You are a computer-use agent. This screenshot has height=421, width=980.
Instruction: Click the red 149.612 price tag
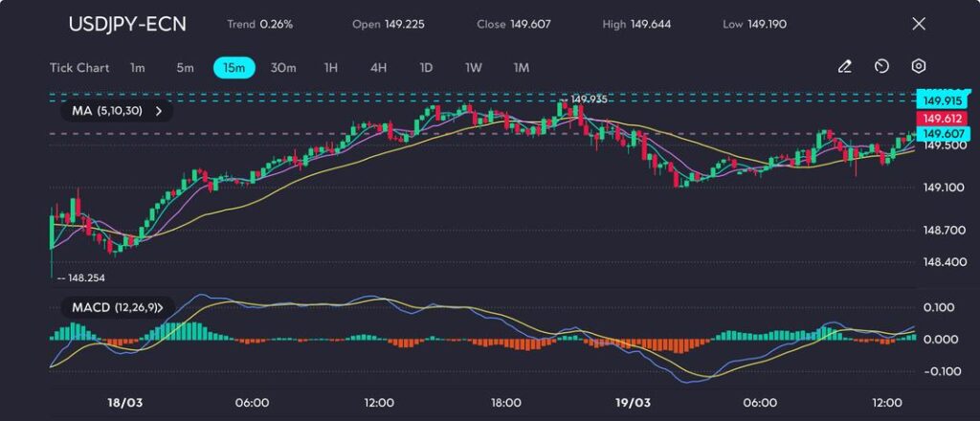[940, 118]
